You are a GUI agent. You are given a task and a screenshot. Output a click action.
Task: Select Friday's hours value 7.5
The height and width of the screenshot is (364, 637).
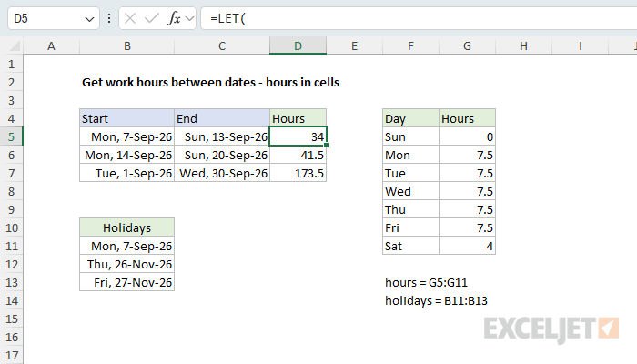tap(467, 227)
